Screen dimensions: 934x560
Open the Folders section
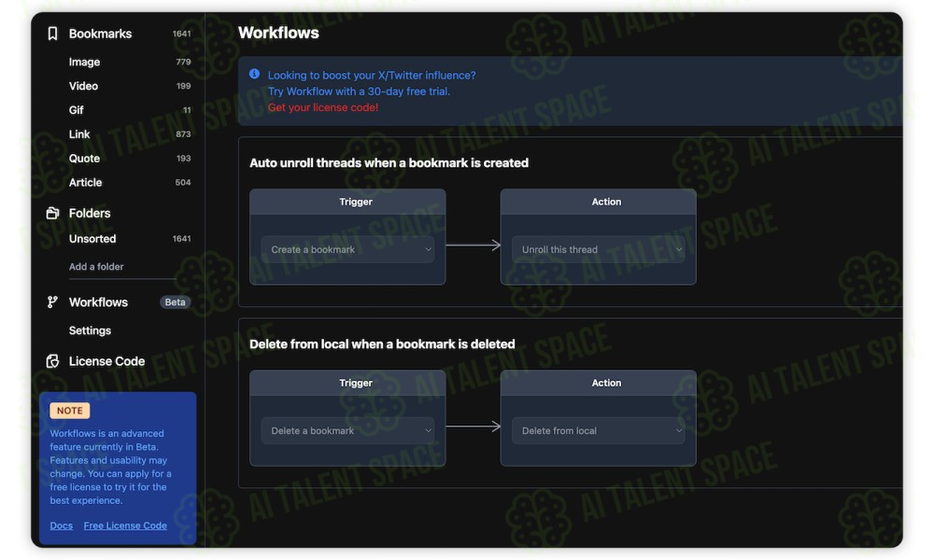(x=90, y=213)
